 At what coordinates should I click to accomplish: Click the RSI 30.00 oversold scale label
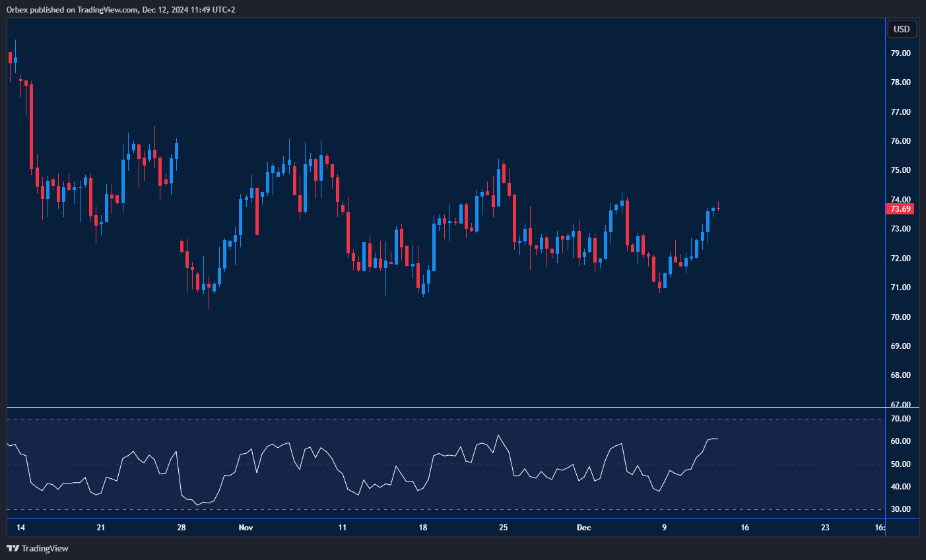click(900, 509)
